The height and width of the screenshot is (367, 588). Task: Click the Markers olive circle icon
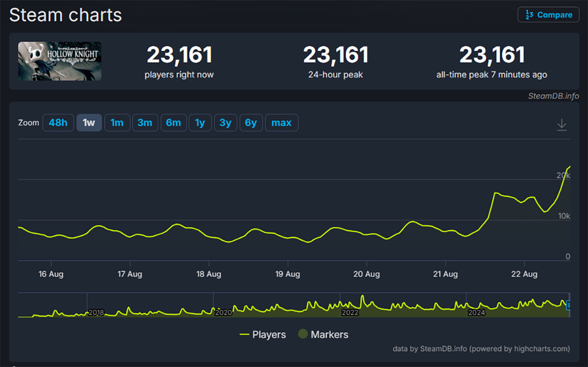[303, 334]
